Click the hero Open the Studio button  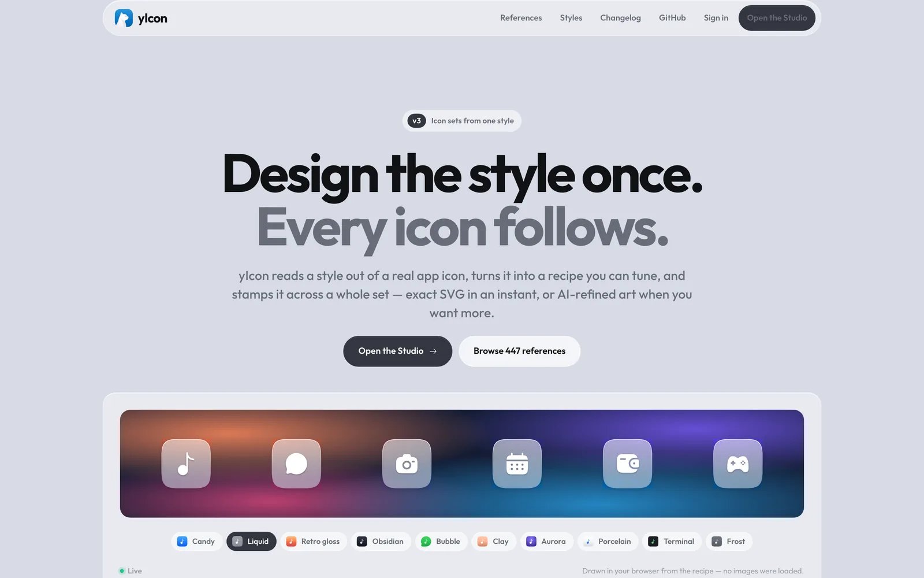398,351
